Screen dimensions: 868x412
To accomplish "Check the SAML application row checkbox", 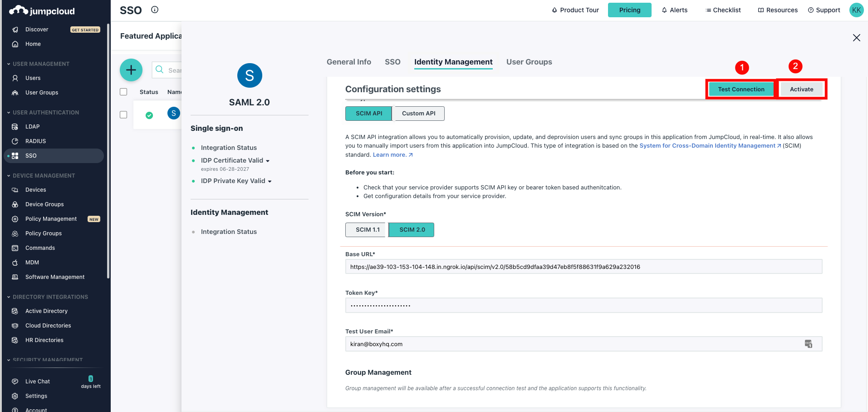I will pyautogui.click(x=123, y=115).
